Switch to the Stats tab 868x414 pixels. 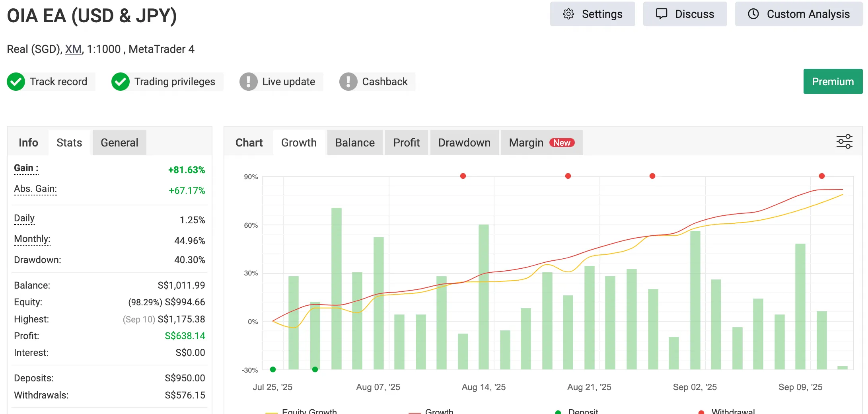pos(69,143)
